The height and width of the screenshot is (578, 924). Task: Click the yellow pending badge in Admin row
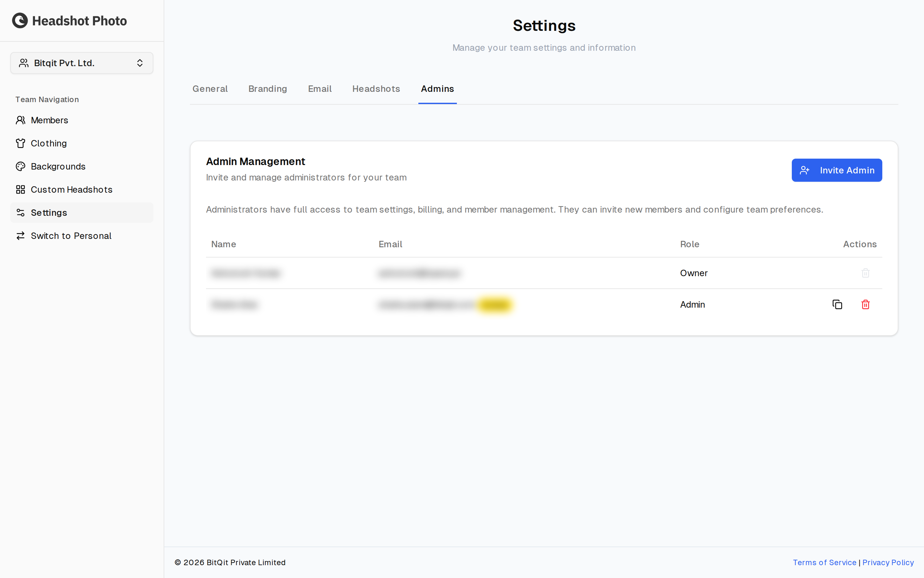point(495,305)
